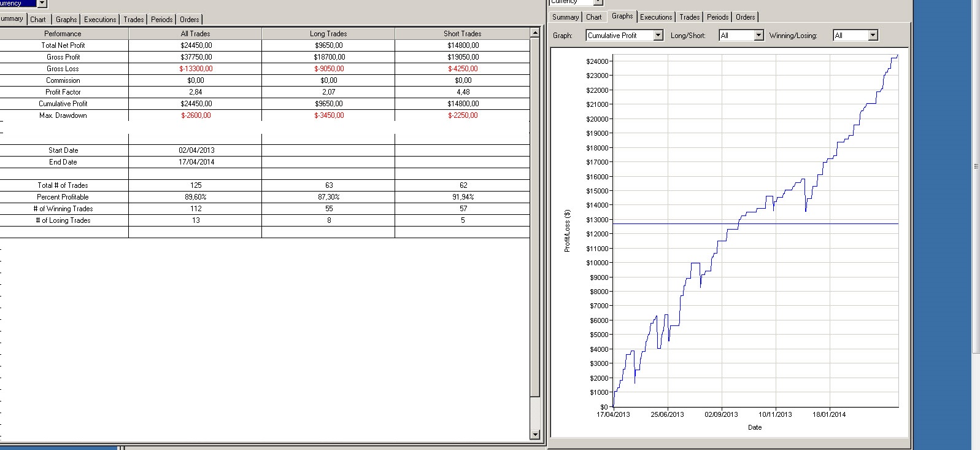Open Periods tab in the performance summary pane
The width and height of the screenshot is (980, 450).
[162, 20]
